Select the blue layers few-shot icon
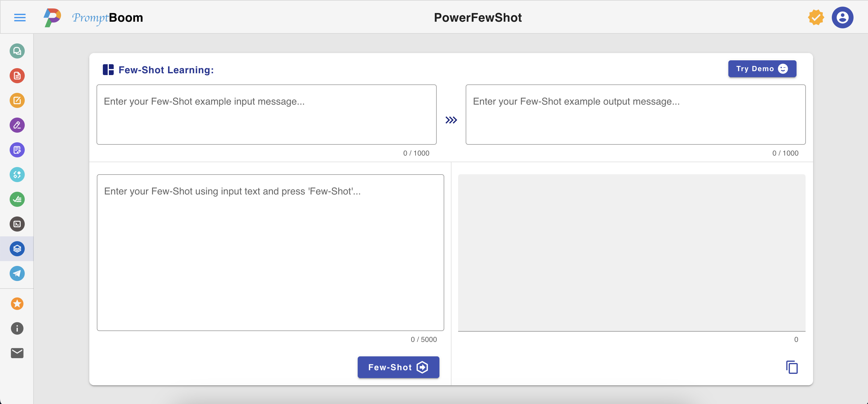The image size is (868, 404). [x=17, y=249]
